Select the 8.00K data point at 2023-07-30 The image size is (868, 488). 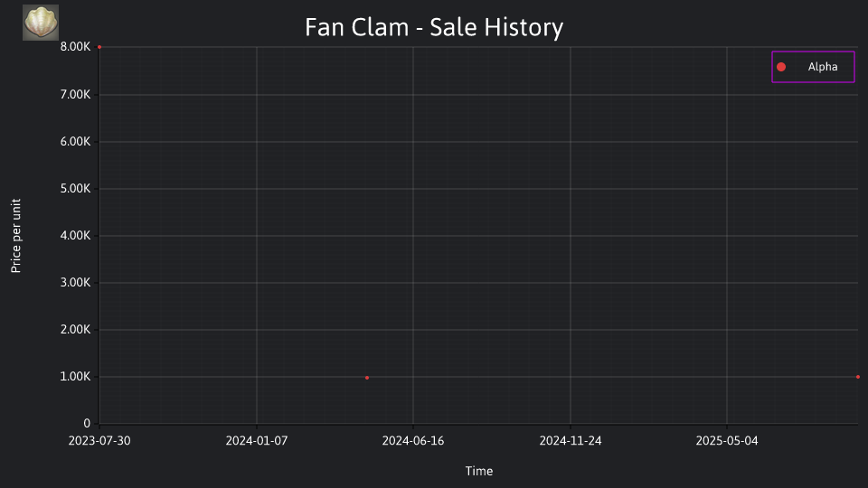tap(99, 47)
